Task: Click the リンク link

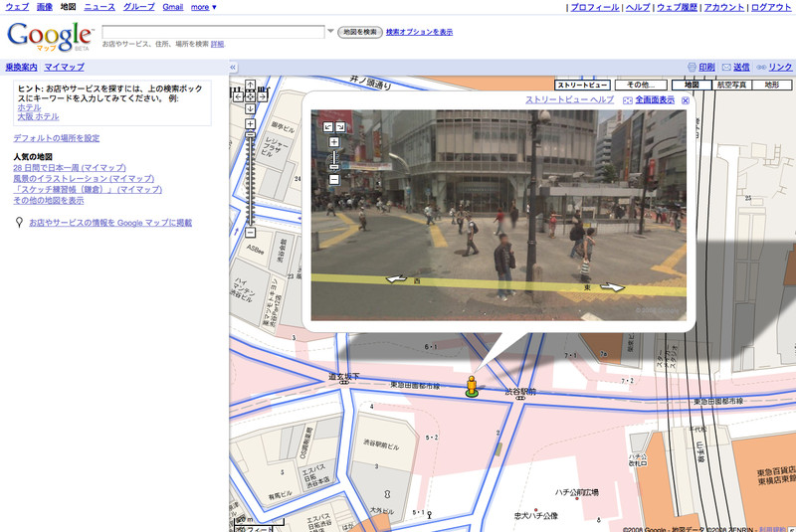Action: click(780, 67)
